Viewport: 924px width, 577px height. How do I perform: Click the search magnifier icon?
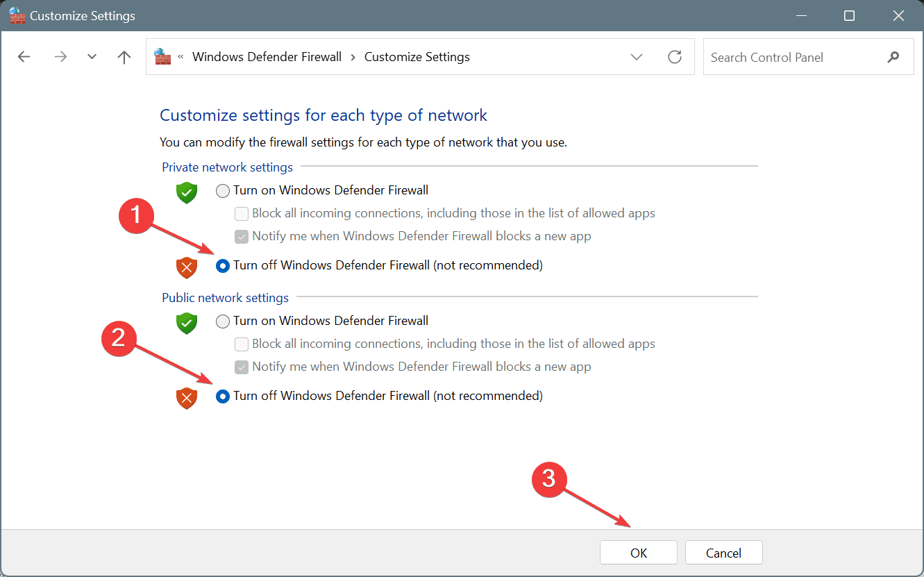(893, 57)
